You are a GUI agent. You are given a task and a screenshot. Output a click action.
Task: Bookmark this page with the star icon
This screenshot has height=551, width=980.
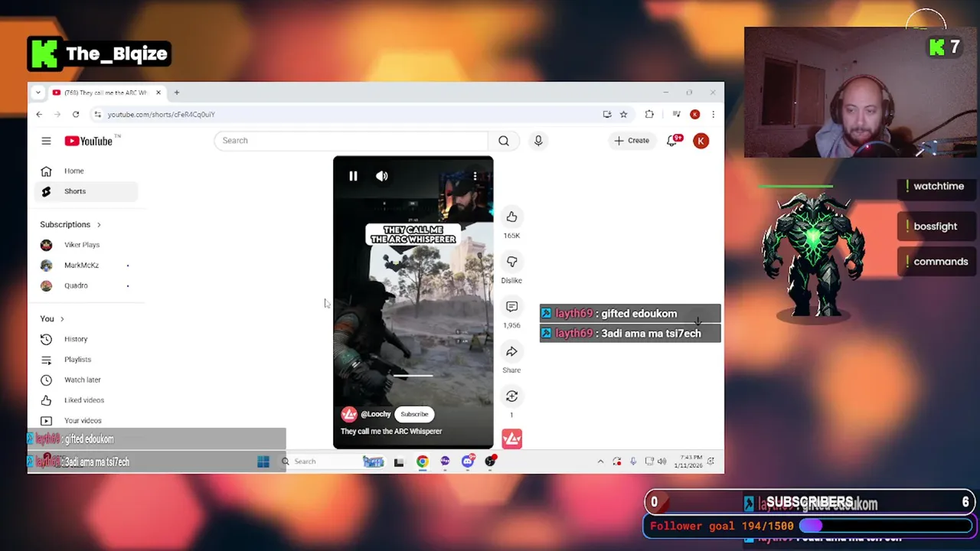point(623,115)
